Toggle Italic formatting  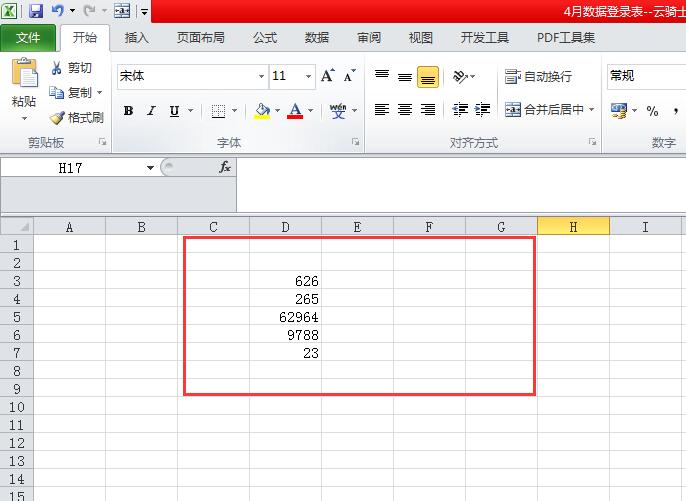151,111
